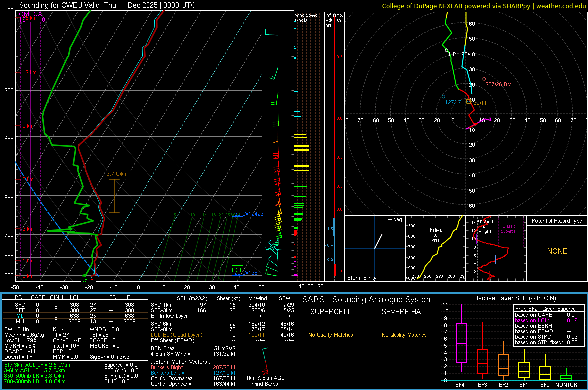Click the yellow NONE hazard text
This screenshot has height=390, width=588.
pos(557,251)
